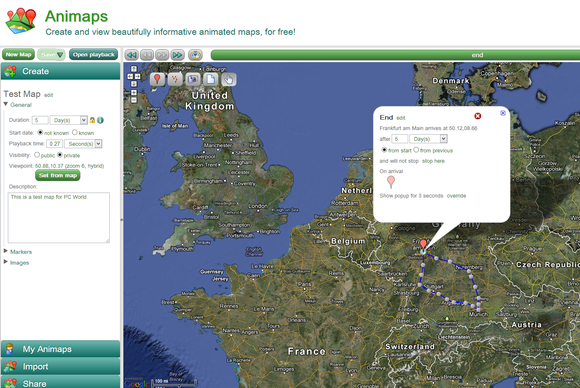This screenshot has height=388, width=580.
Task: Select the add image camera tool
Action: 193,79
